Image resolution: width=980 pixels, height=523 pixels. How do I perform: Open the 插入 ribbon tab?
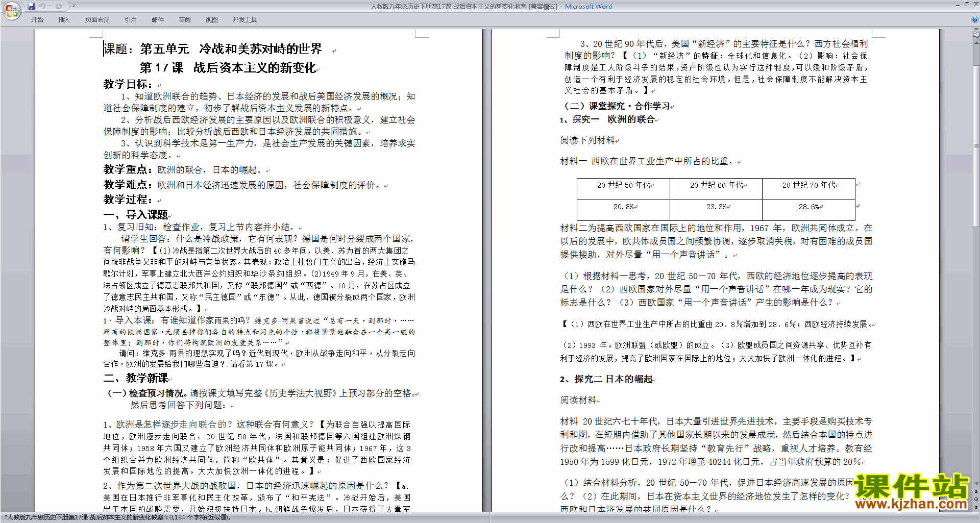pyautogui.click(x=64, y=19)
